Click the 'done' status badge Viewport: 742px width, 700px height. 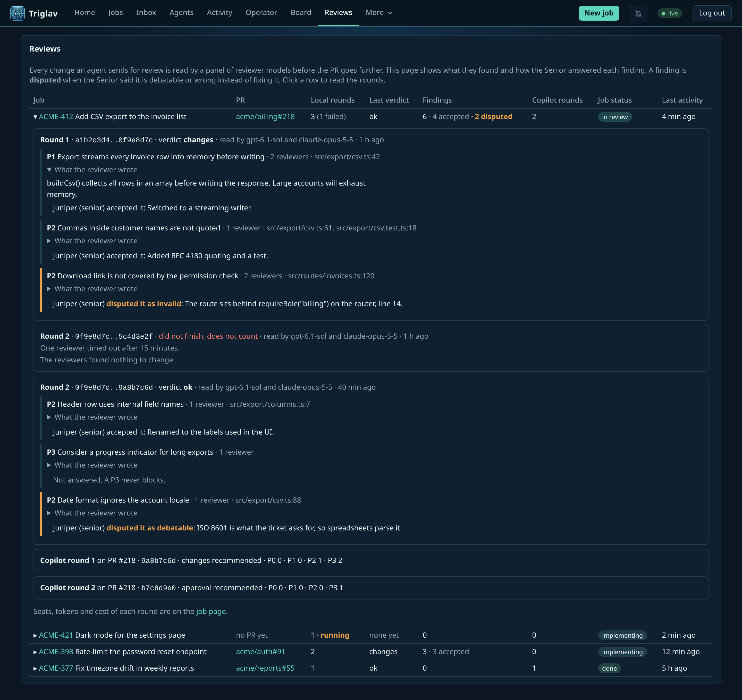click(609, 668)
